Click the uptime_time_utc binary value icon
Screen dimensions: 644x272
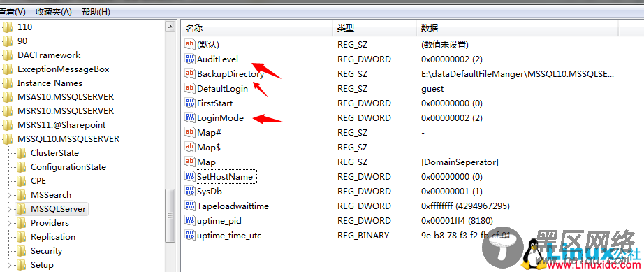coord(190,236)
